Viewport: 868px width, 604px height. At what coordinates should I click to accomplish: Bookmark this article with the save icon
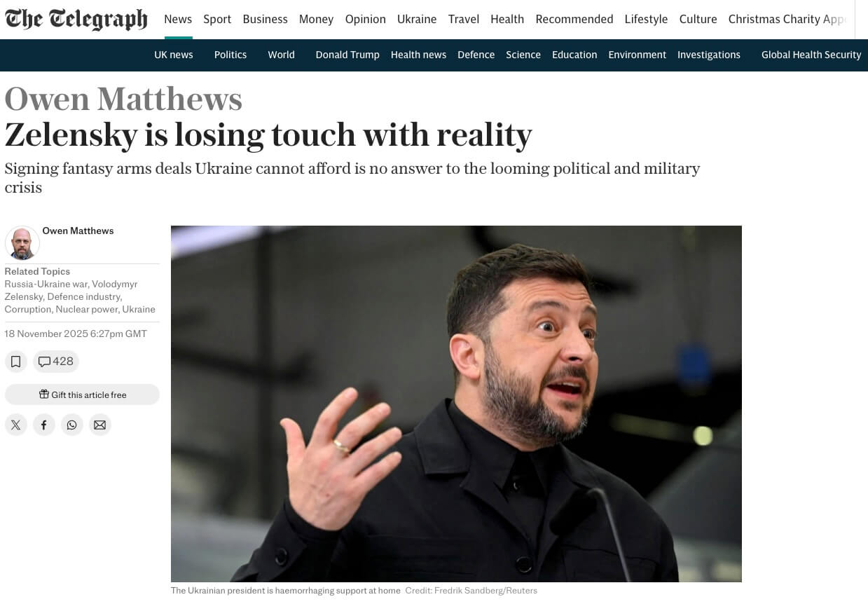coord(16,362)
